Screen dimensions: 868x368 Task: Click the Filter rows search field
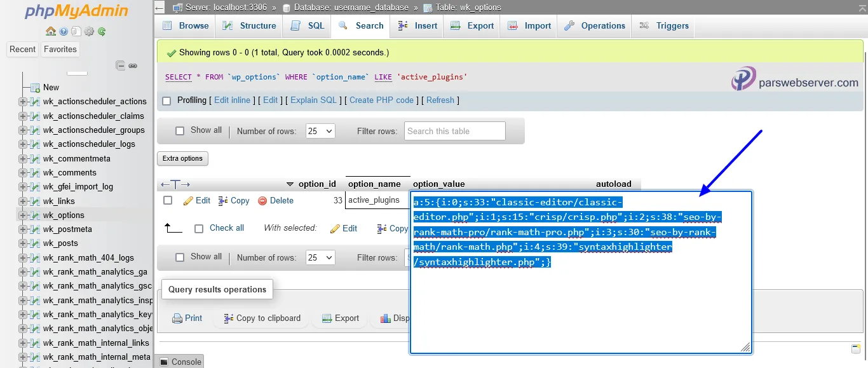point(454,131)
